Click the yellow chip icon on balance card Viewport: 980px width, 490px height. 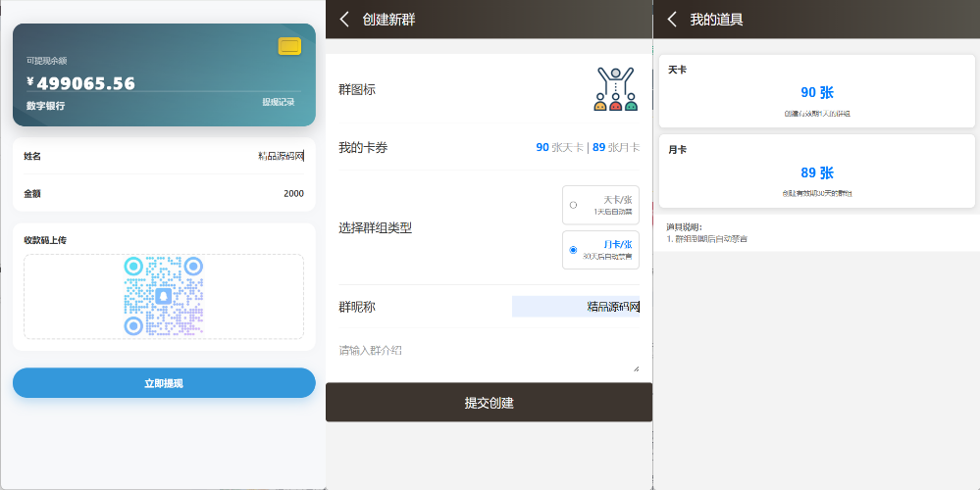[289, 46]
